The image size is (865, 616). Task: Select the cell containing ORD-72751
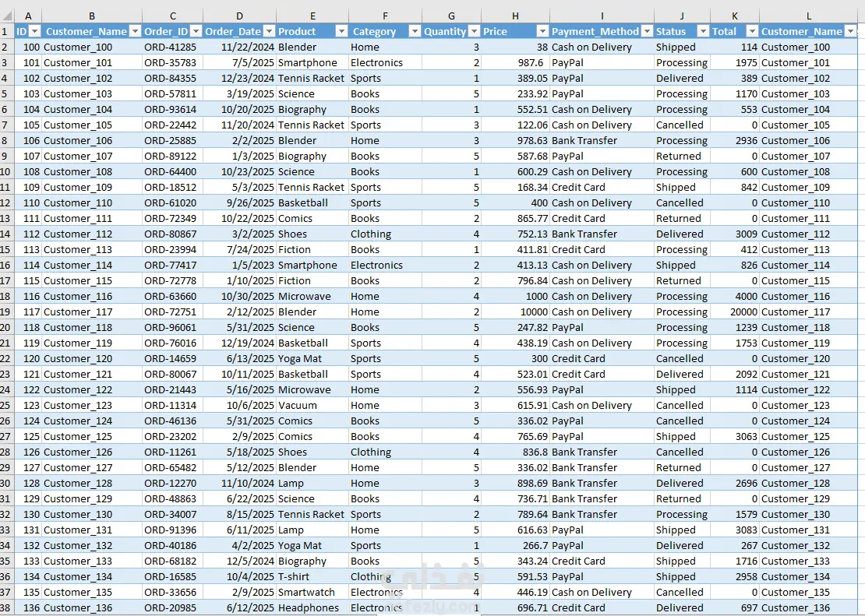coord(173,312)
